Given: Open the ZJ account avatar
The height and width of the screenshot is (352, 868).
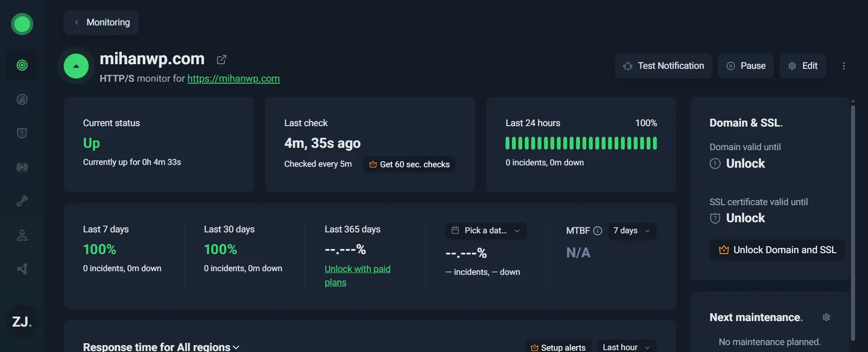Looking at the screenshot, I should pos(22,322).
